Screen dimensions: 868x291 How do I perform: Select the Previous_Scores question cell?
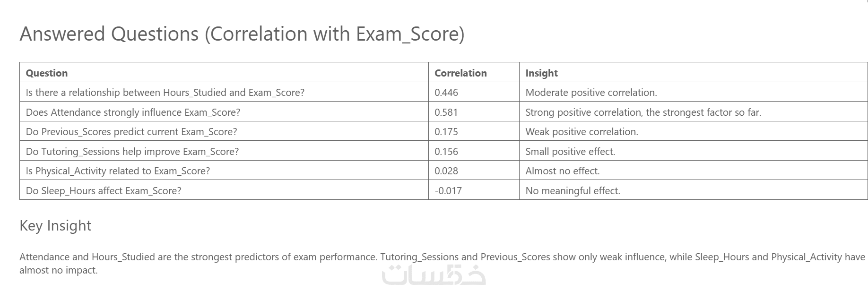click(131, 132)
